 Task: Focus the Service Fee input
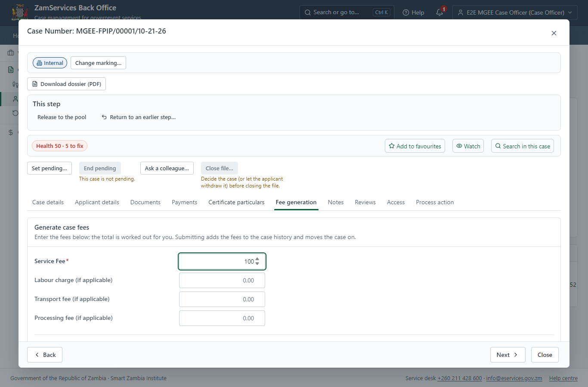coord(222,261)
